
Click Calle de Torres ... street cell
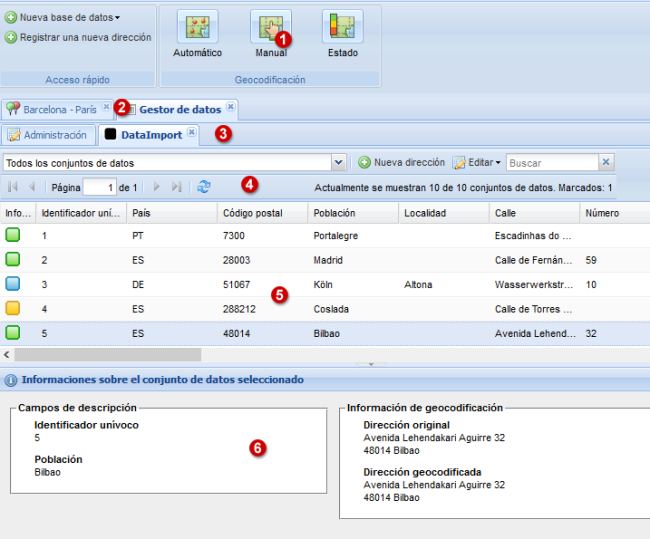(534, 309)
